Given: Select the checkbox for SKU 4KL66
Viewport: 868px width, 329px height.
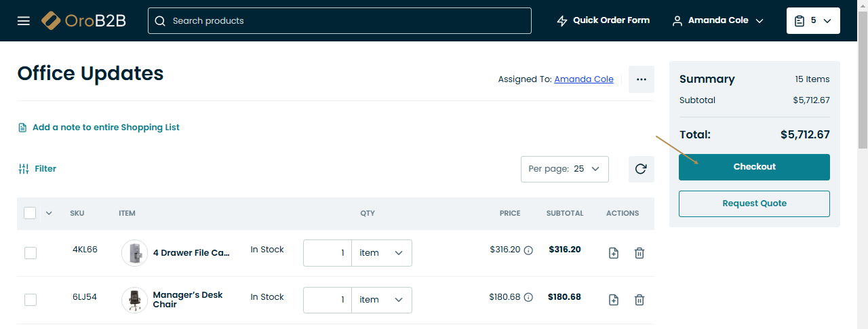Looking at the screenshot, I should pos(31,253).
